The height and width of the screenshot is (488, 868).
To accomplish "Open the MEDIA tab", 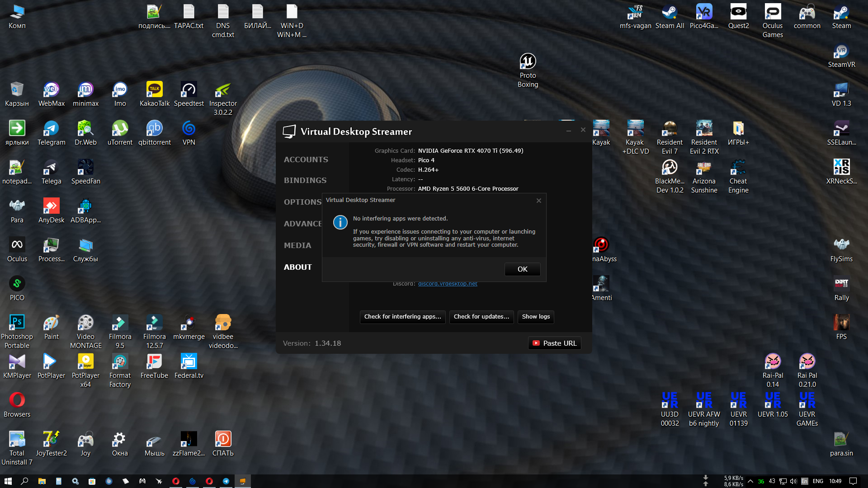I will 297,245.
